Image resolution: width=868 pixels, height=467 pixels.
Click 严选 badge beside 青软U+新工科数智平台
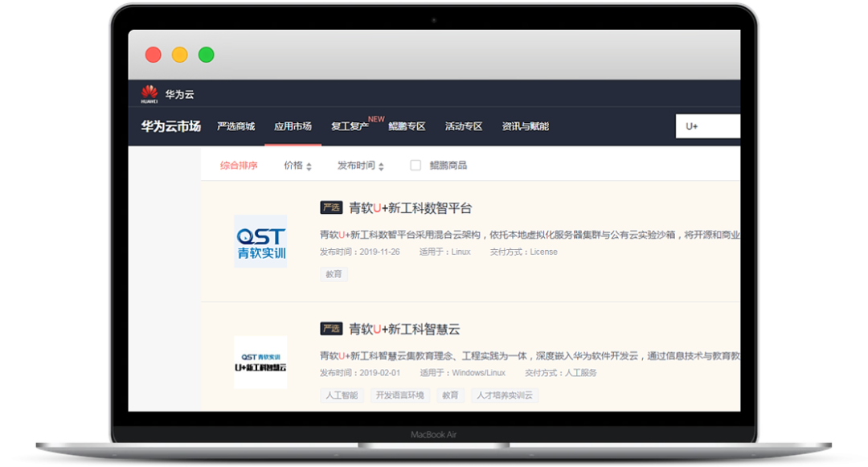(x=331, y=207)
